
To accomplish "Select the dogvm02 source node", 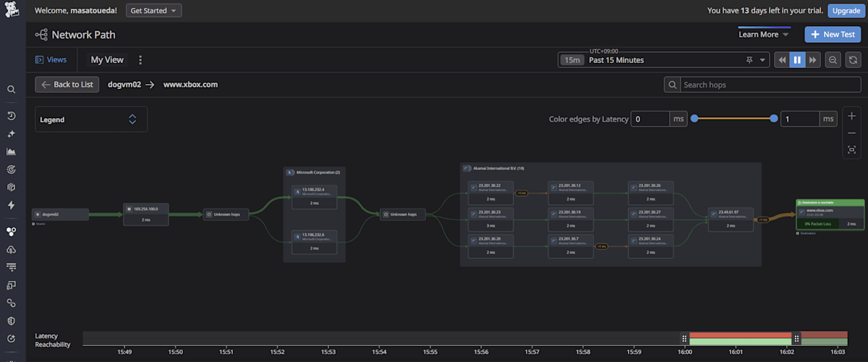I will click(61, 214).
